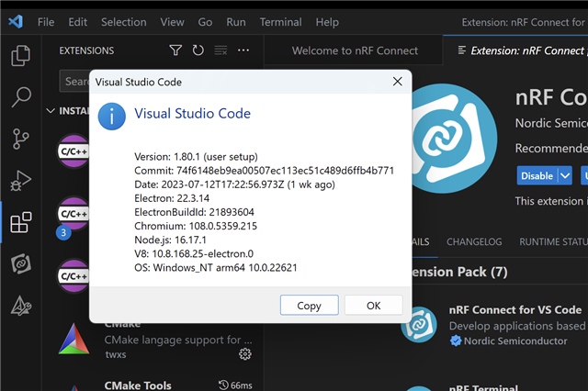Open manage gear for CMake extension
This screenshot has height=391, width=588.
click(x=245, y=354)
